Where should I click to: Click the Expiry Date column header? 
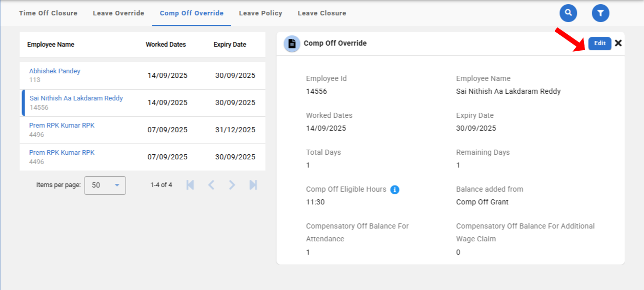coord(230,45)
